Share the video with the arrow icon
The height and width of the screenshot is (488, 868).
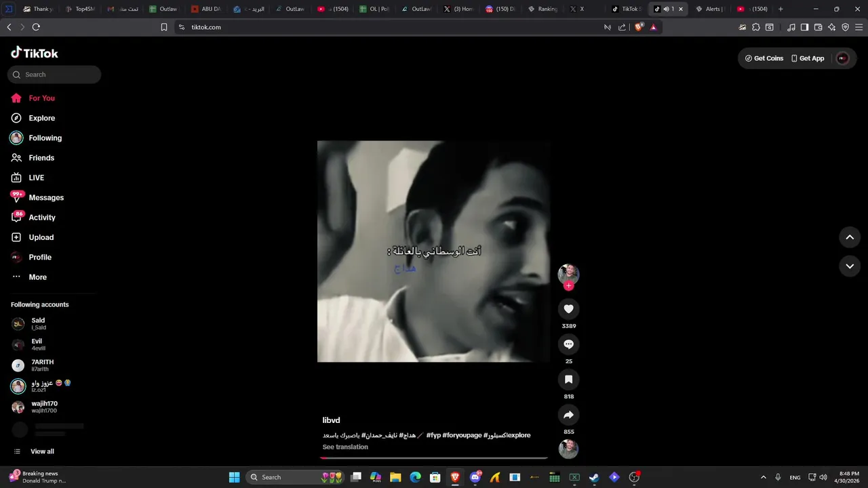pyautogui.click(x=568, y=415)
